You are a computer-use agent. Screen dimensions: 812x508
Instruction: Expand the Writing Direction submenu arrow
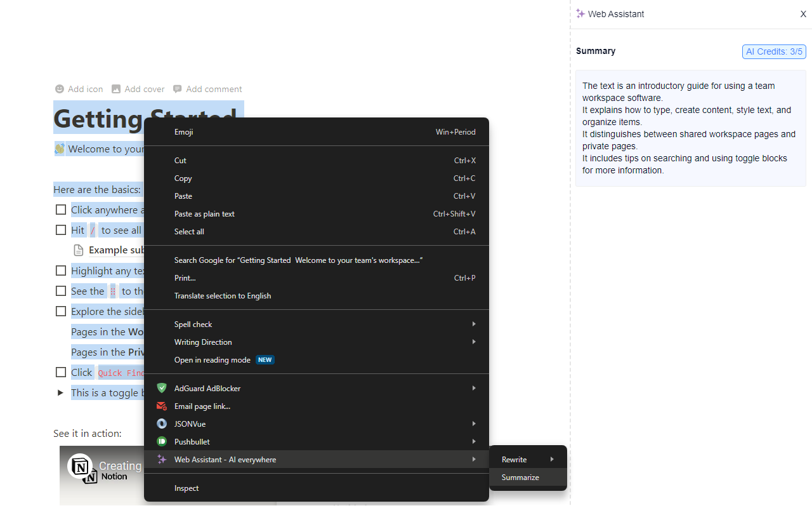(473, 342)
